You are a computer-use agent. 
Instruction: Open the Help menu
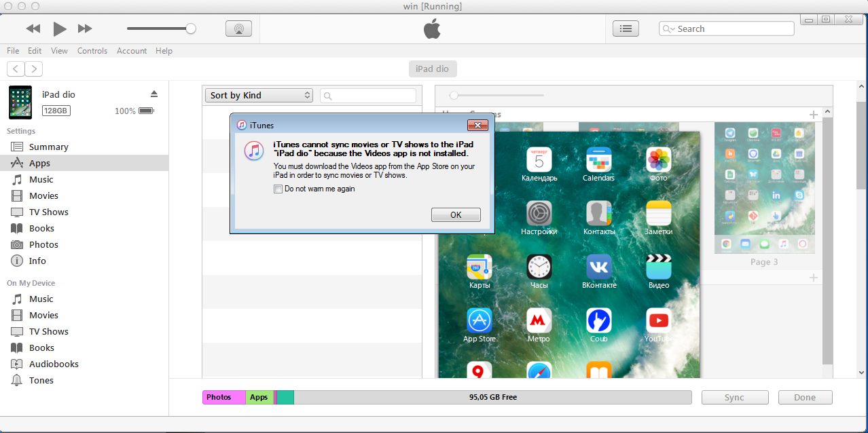pos(164,51)
